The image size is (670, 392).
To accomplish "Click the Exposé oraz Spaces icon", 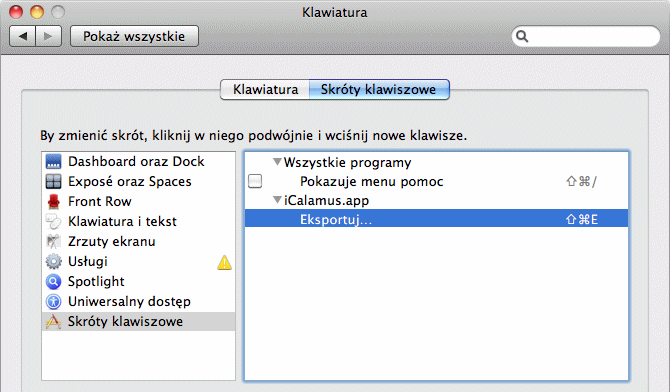I will [53, 182].
